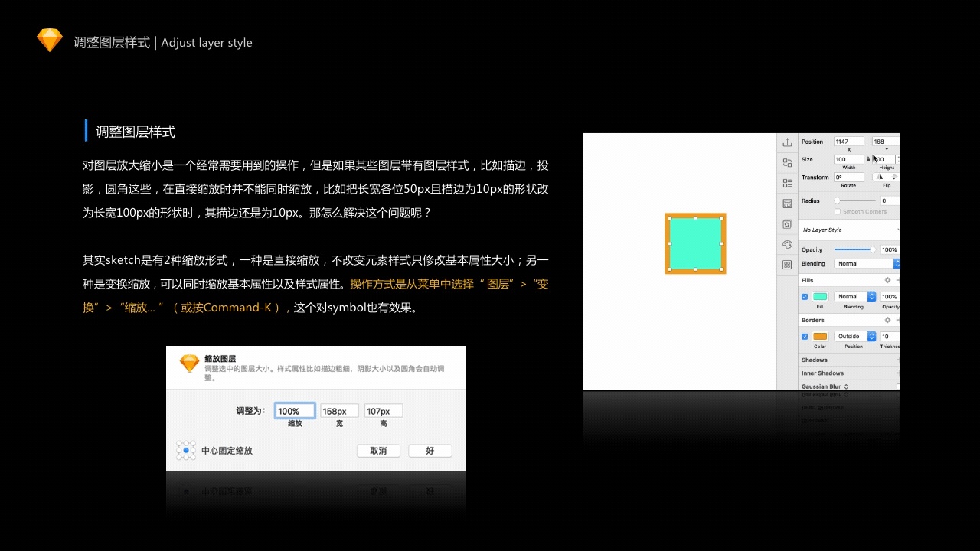Uncheck the Borders enable checkbox
This screenshot has height=551, width=980.
coord(805,336)
